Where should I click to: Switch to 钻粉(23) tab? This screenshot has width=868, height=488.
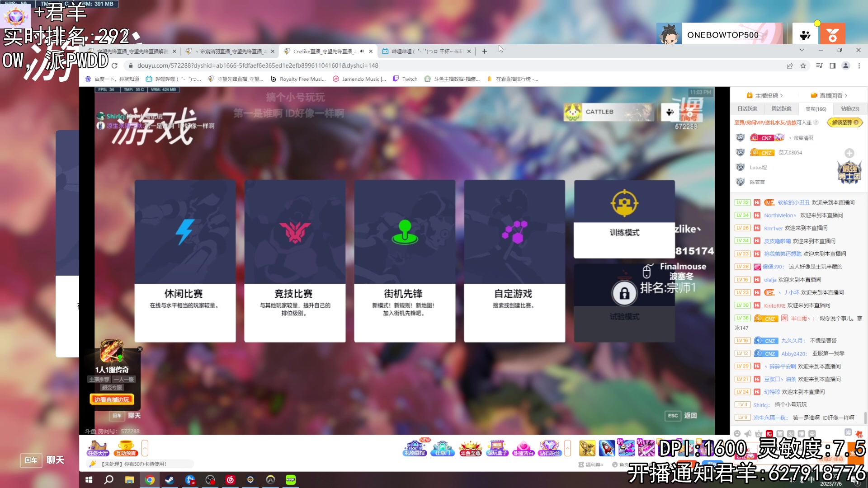point(850,109)
